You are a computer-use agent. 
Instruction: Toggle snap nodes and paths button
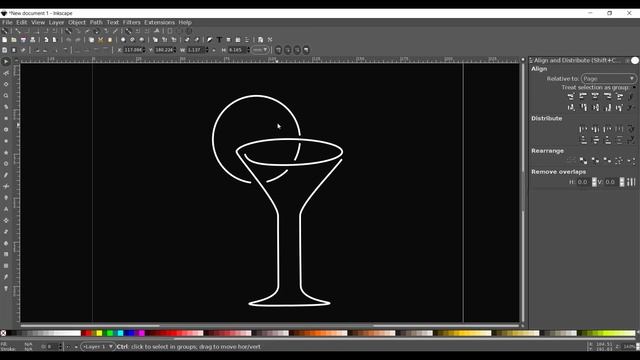coord(69,31)
